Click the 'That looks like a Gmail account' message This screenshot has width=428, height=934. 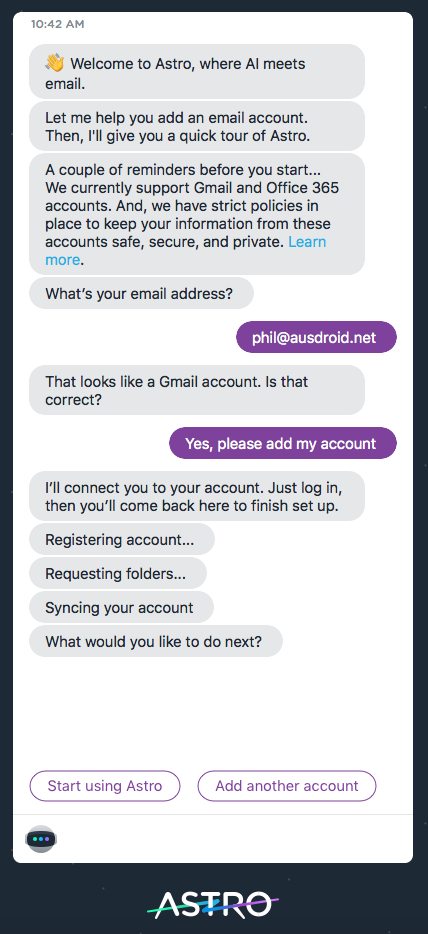click(197, 390)
